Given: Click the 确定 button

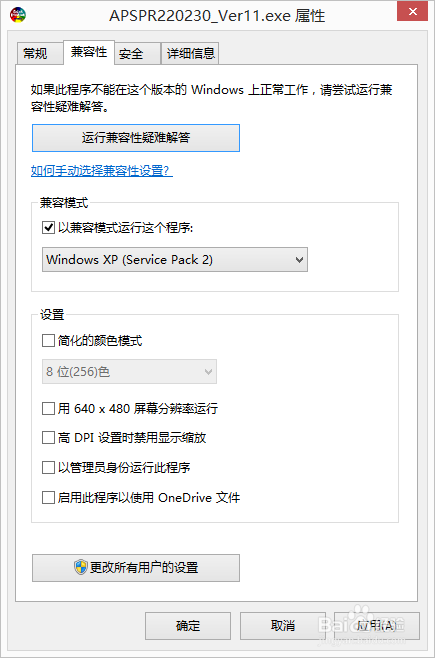Looking at the screenshot, I should pyautogui.click(x=188, y=626).
